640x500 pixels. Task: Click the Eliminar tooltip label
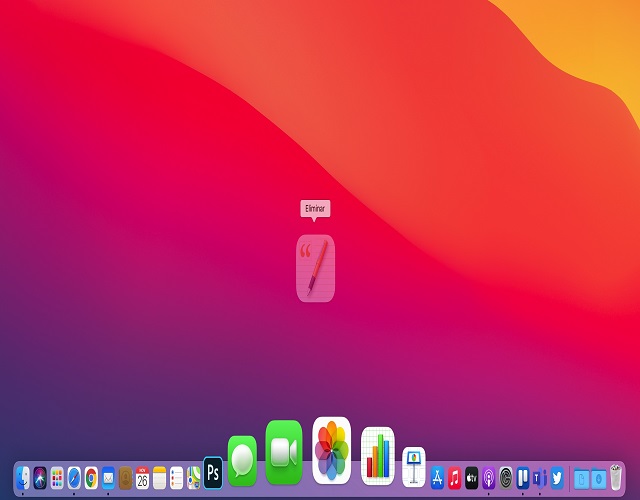click(315, 209)
